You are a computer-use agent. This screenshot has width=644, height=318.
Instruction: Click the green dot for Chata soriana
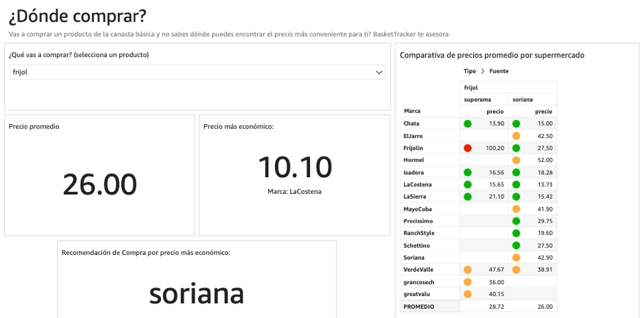click(517, 123)
